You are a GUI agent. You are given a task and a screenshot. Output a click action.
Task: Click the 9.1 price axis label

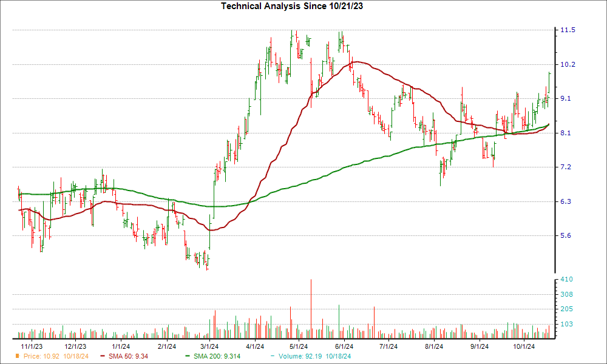tap(566, 99)
